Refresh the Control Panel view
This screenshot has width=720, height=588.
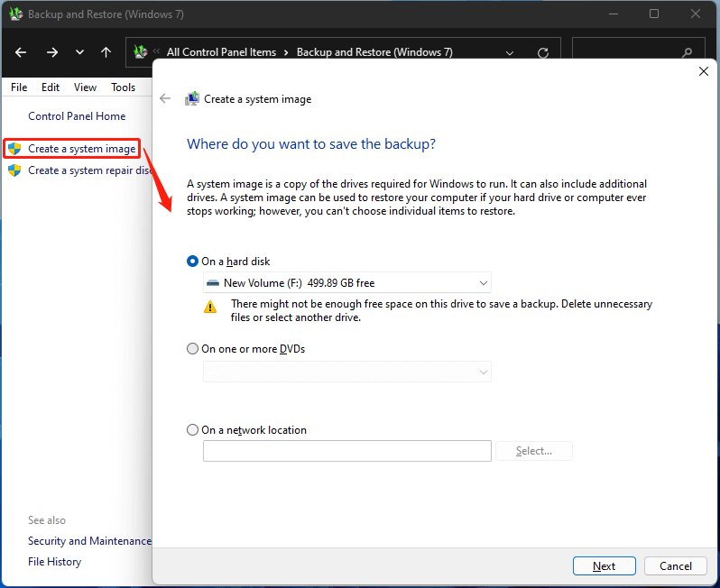[x=543, y=53]
